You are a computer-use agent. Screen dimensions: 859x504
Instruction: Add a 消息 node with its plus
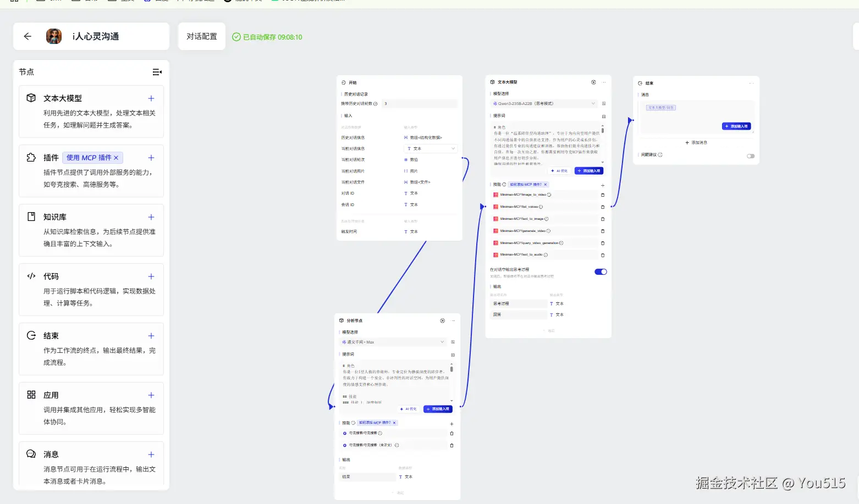click(x=151, y=455)
